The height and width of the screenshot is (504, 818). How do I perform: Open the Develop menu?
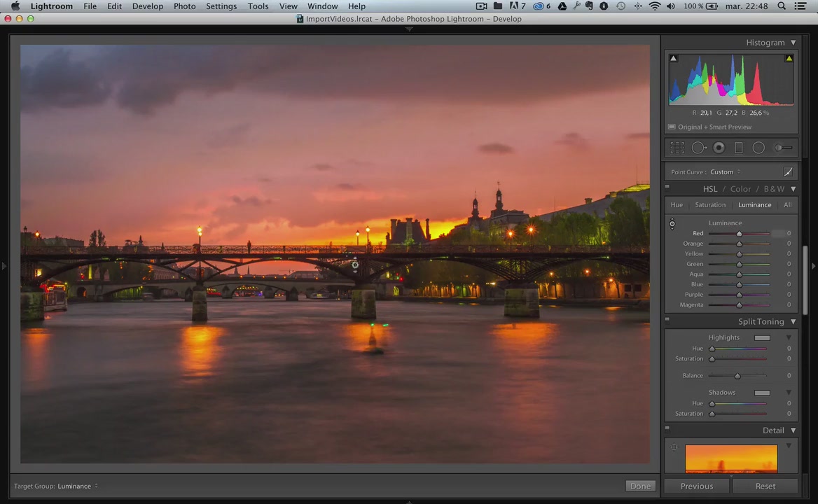(148, 6)
